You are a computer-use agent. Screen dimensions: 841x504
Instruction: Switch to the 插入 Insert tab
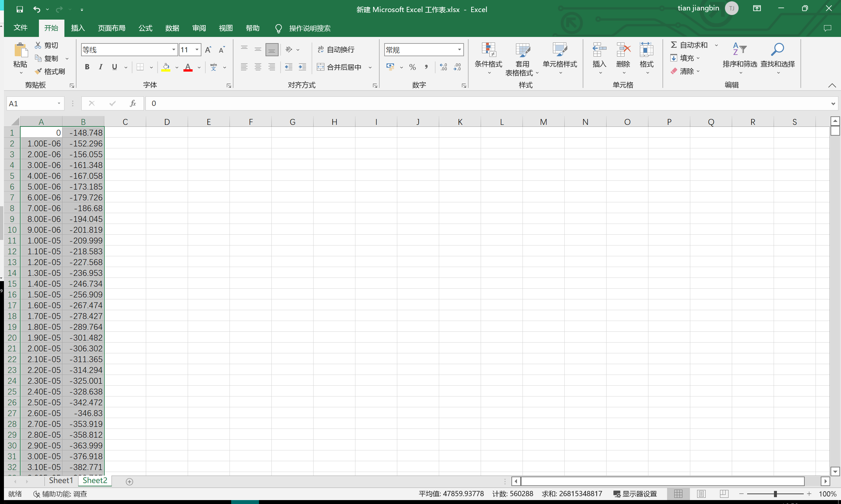(78, 28)
